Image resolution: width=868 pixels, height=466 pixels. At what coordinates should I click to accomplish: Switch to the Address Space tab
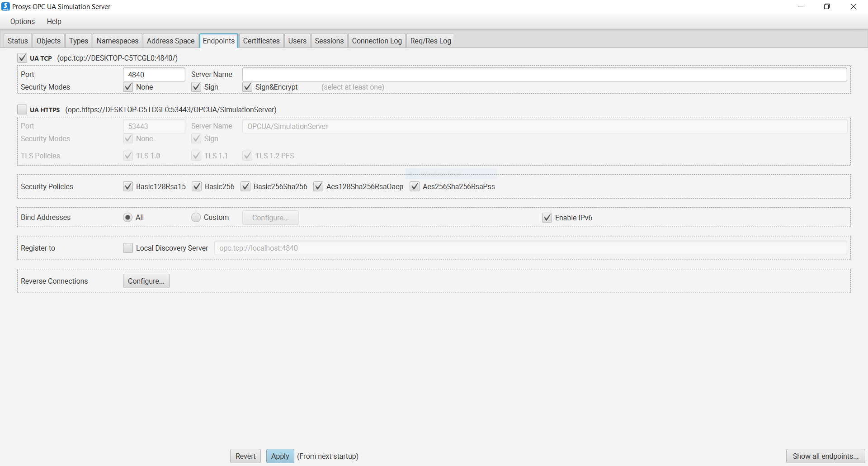tap(170, 40)
